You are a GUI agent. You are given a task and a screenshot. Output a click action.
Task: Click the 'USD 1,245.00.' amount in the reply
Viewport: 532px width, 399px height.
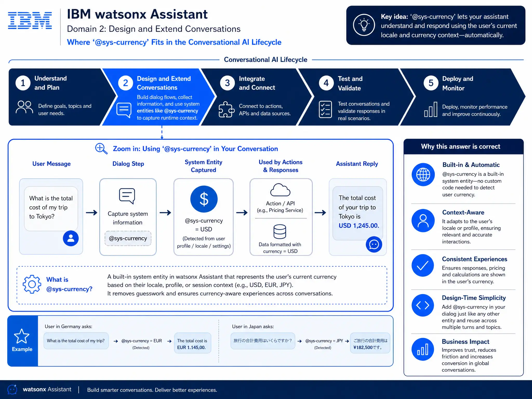click(x=359, y=225)
